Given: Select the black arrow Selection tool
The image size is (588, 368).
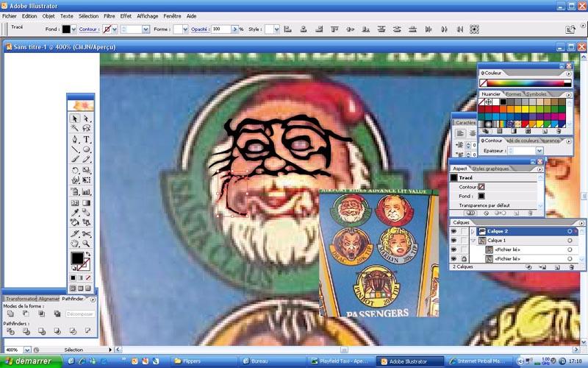Looking at the screenshot, I should click(x=75, y=118).
